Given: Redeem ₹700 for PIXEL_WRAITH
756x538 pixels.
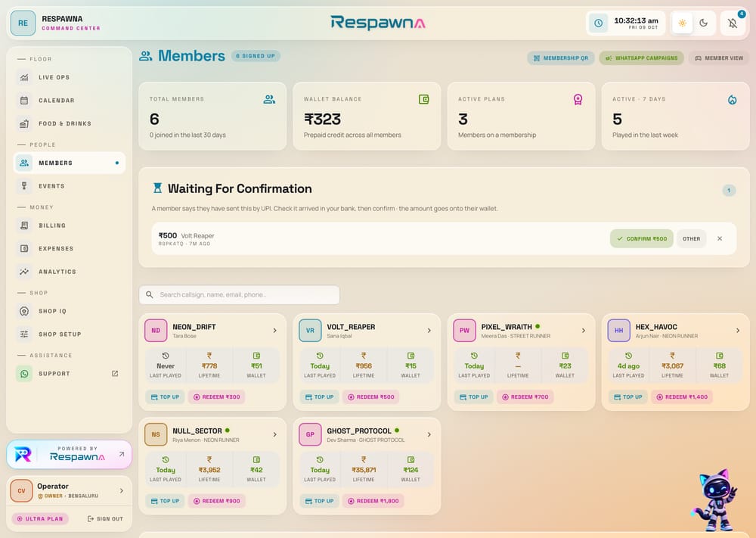Looking at the screenshot, I should (x=525, y=397).
